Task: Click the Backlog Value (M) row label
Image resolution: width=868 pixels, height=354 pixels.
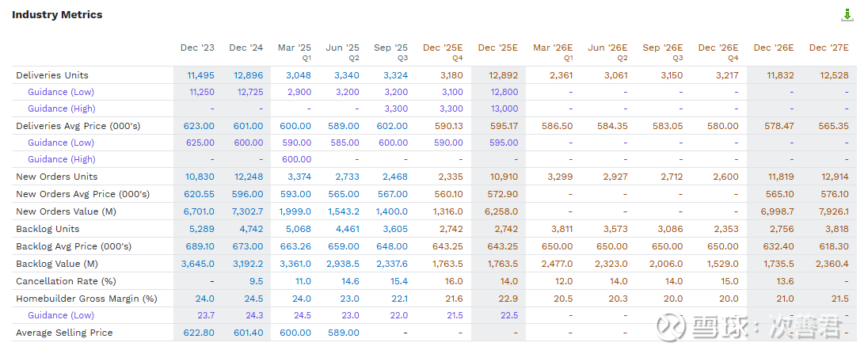Action: [57, 264]
